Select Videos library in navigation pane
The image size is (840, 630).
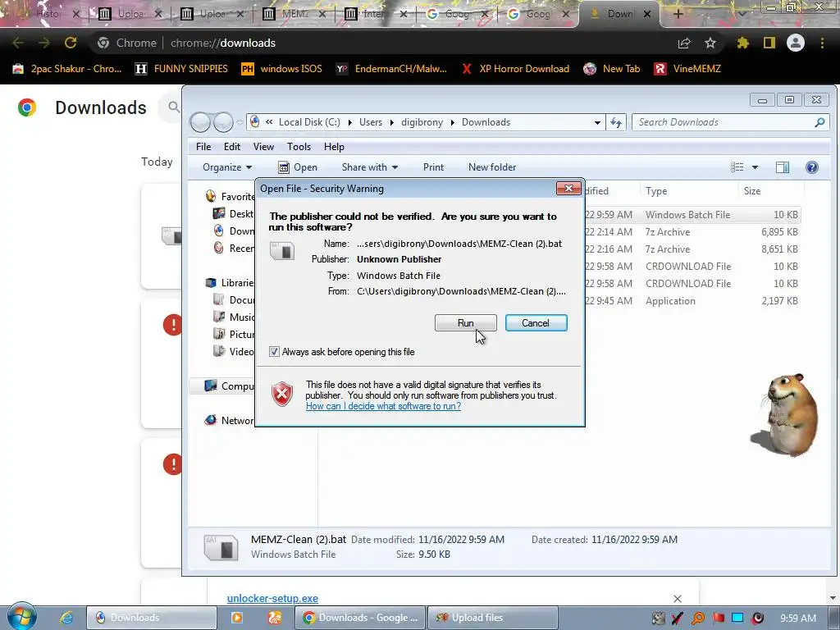(234, 351)
